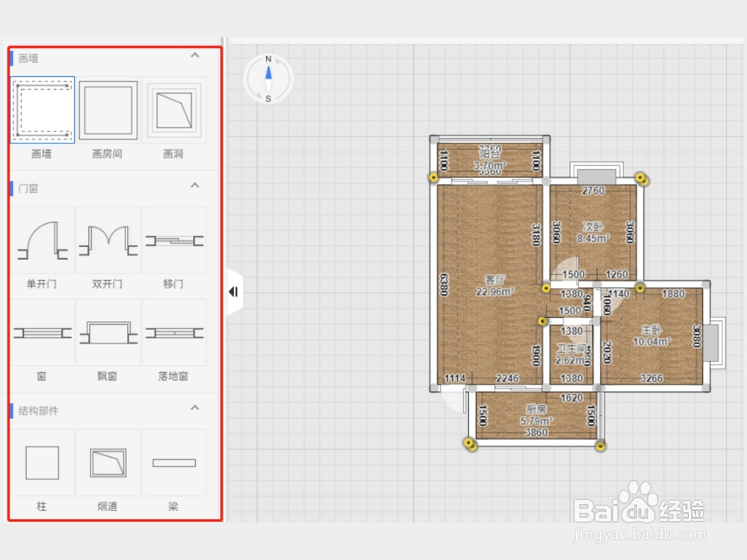The image size is (747, 560).
Task: Select the 落地窗 floor window icon
Action: pos(174,332)
